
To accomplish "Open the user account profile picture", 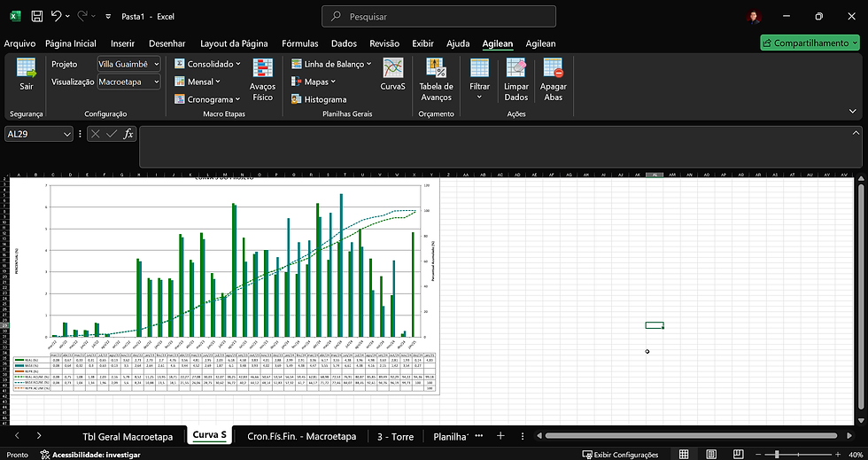I will pyautogui.click(x=754, y=17).
